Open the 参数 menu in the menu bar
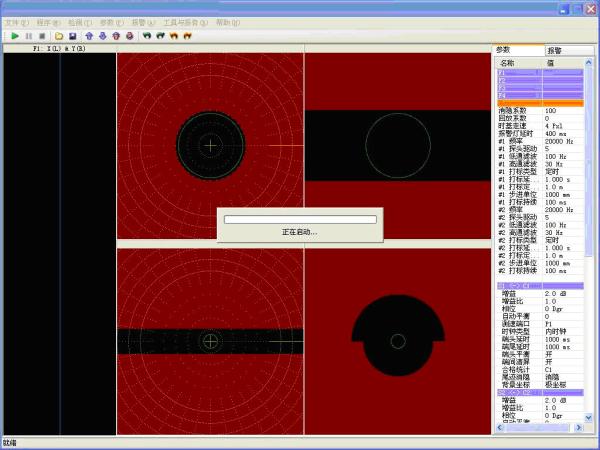Screen dimensions: 600x450 point(112,23)
